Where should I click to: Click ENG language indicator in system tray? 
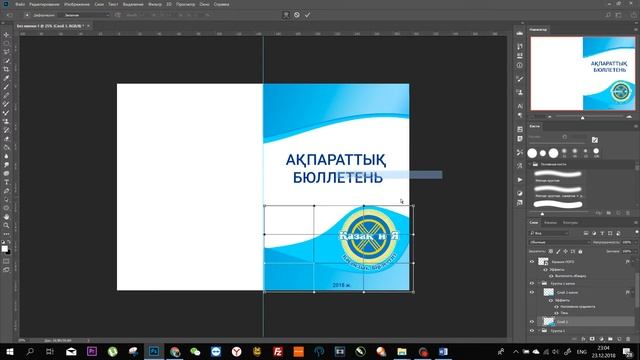pyautogui.click(x=582, y=351)
